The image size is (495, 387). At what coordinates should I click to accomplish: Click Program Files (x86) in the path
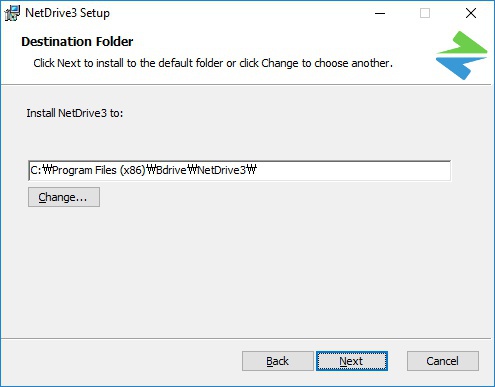99,170
